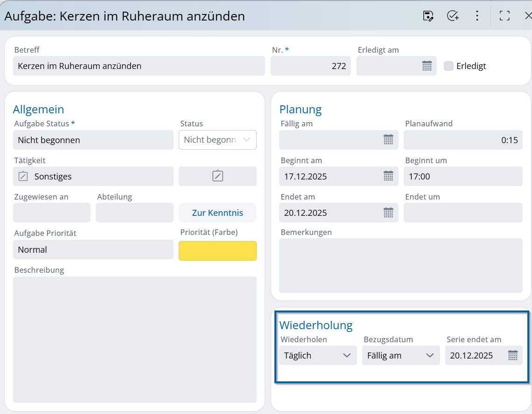Open calendar for Serie endet am
Viewport: 532px width, 414px height.
[512, 355]
